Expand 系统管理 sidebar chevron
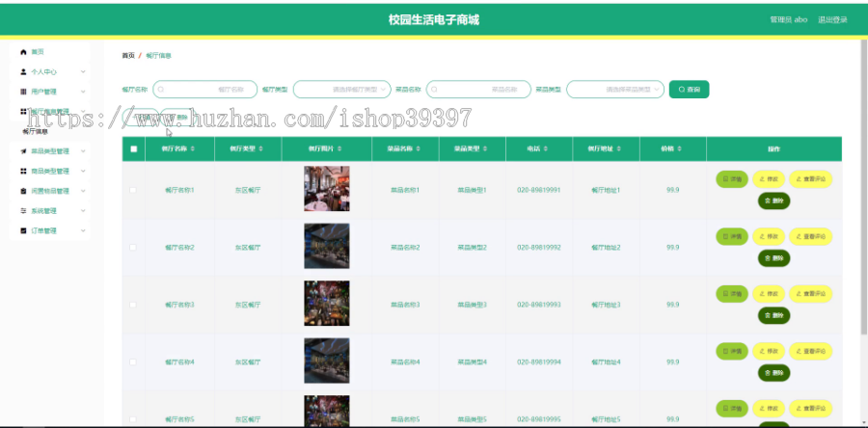Viewport: 868px width, 428px height. point(83,211)
